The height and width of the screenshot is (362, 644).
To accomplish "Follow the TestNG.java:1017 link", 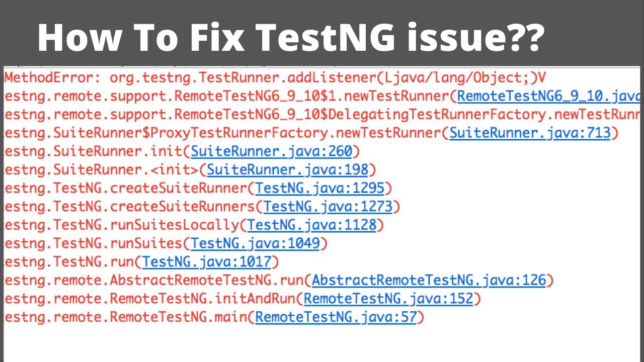I will click(x=207, y=262).
